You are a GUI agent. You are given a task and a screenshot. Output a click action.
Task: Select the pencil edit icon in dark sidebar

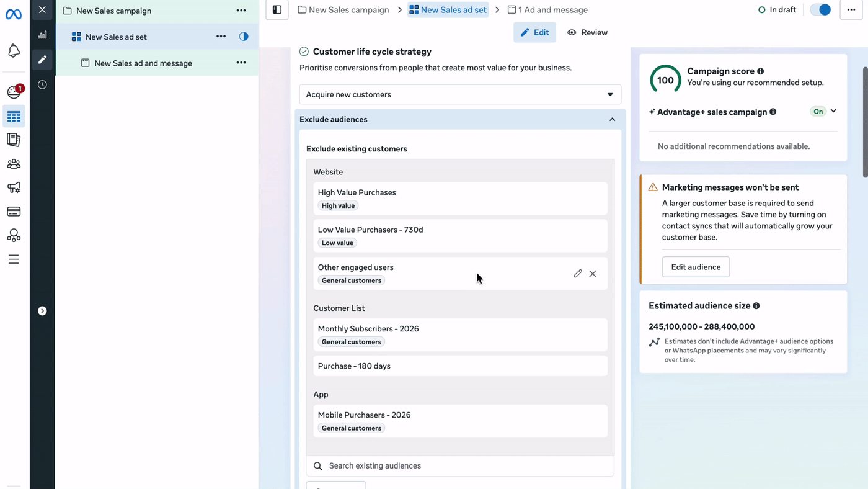pyautogui.click(x=42, y=60)
